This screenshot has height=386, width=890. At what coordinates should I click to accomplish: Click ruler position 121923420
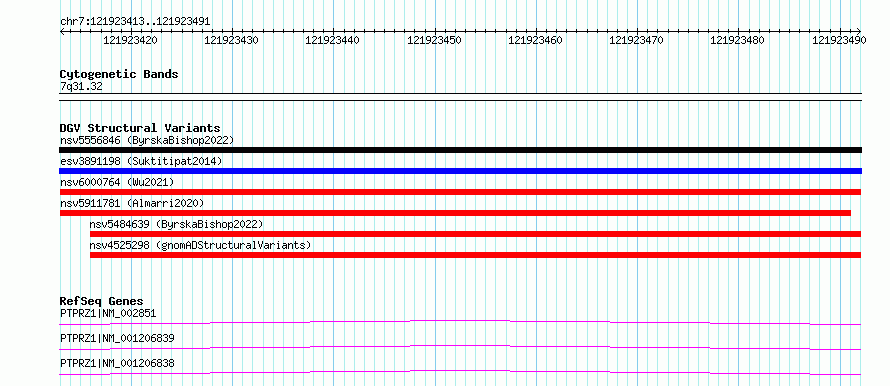[131, 41]
